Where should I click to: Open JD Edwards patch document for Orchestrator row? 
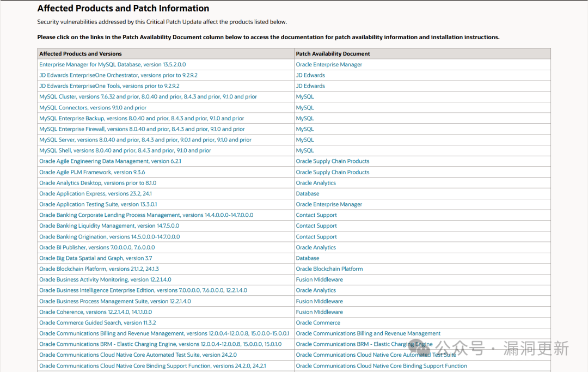[310, 75]
